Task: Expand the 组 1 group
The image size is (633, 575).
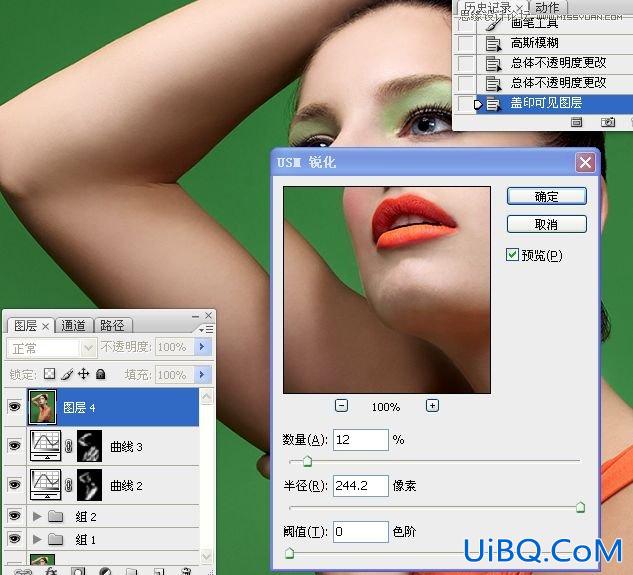Action: (37, 539)
